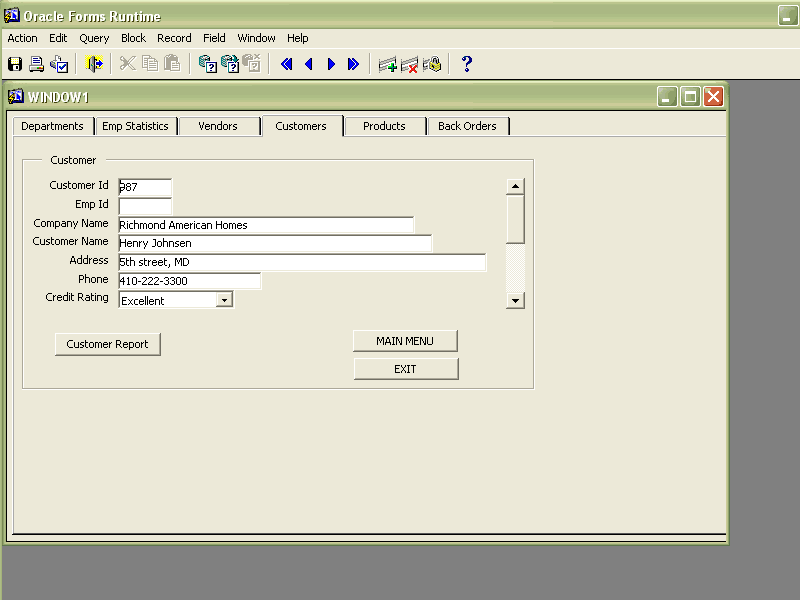Open the Query menu
This screenshot has height=600, width=800.
94,38
